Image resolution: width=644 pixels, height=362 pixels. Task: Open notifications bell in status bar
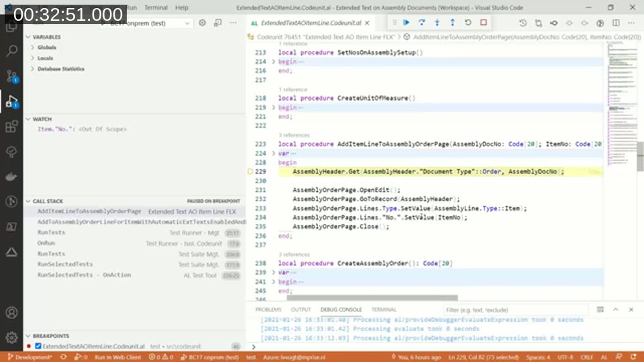point(633,357)
